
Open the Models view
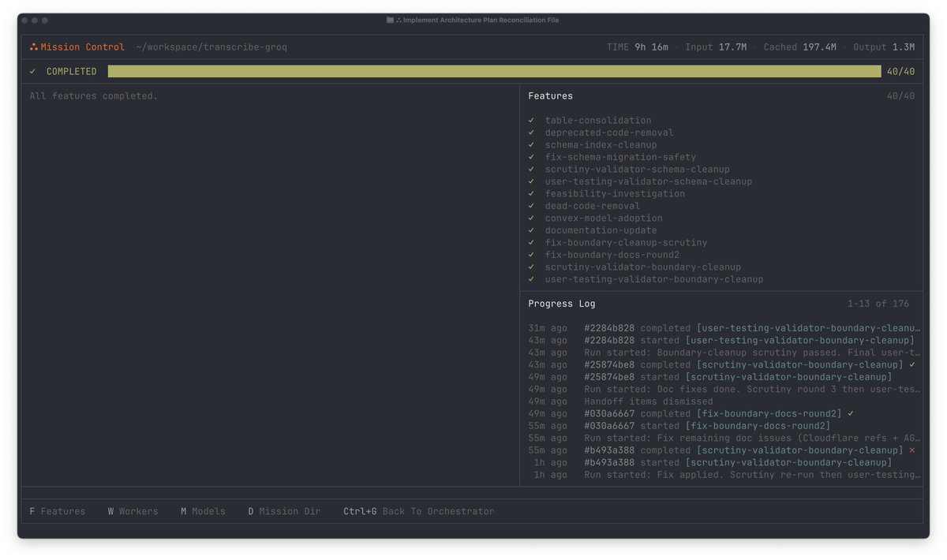pyautogui.click(x=203, y=512)
